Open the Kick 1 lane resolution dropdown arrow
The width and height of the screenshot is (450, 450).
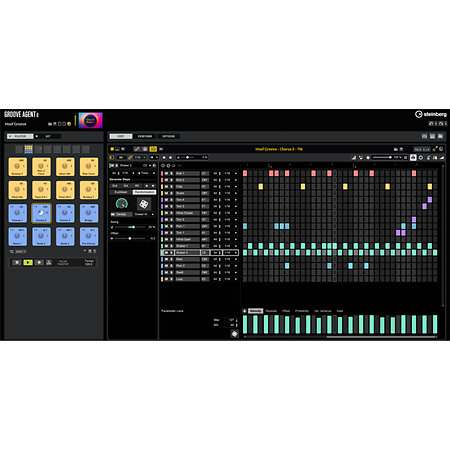236,173
